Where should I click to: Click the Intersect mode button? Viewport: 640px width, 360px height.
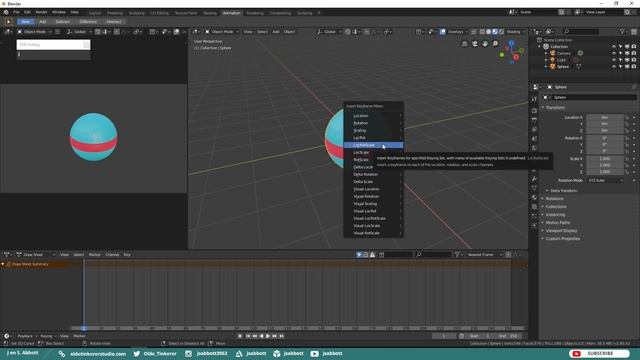tap(114, 22)
